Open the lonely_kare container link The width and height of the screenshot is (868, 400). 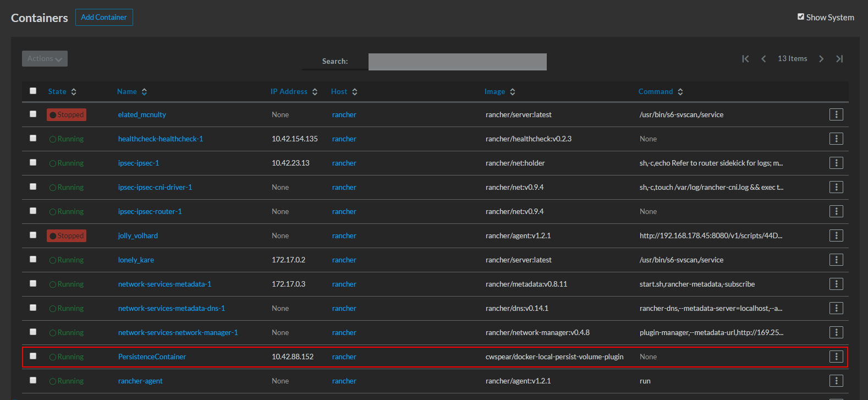[136, 260]
